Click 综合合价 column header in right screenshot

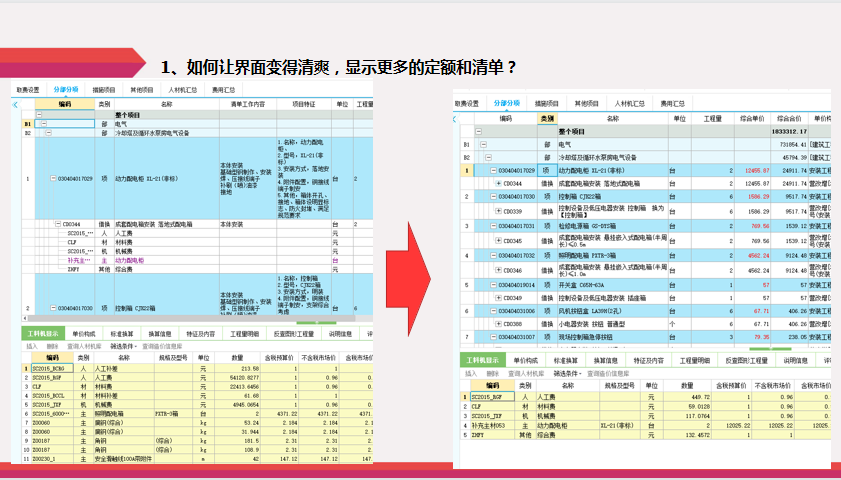[x=789, y=119]
